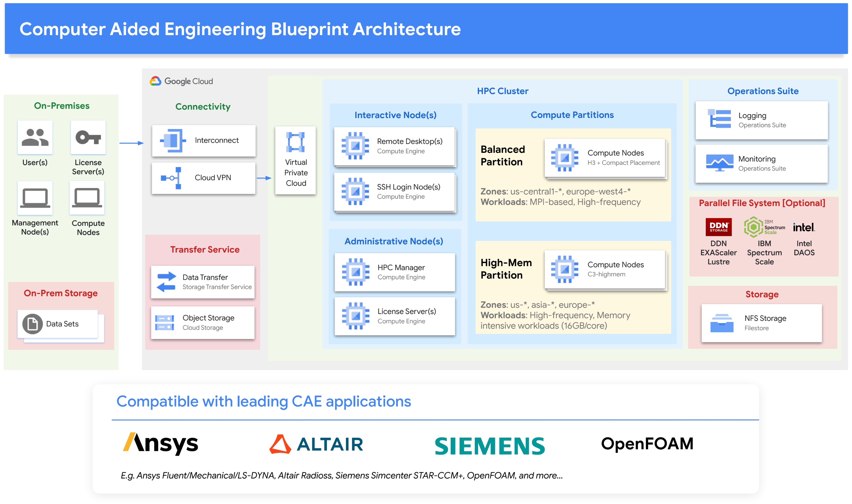This screenshot has height=504, width=852.
Task: Click the Cloud VPN icon
Action: (x=171, y=178)
